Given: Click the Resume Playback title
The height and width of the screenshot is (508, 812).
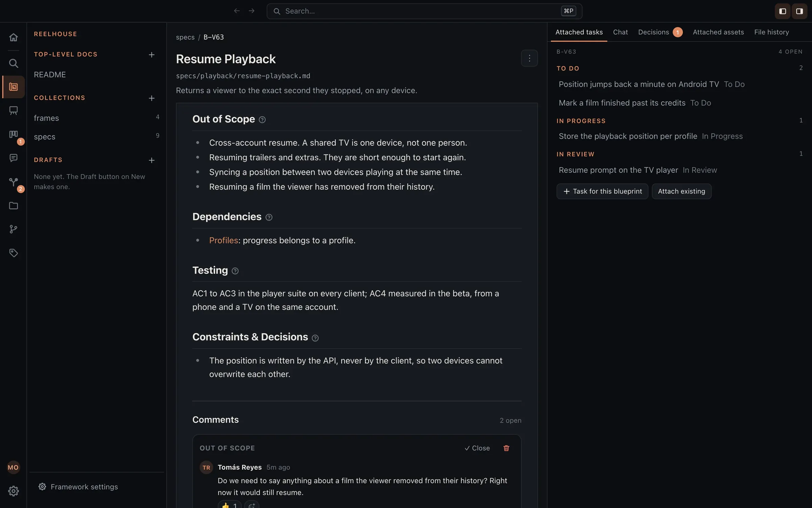Looking at the screenshot, I should tap(226, 59).
